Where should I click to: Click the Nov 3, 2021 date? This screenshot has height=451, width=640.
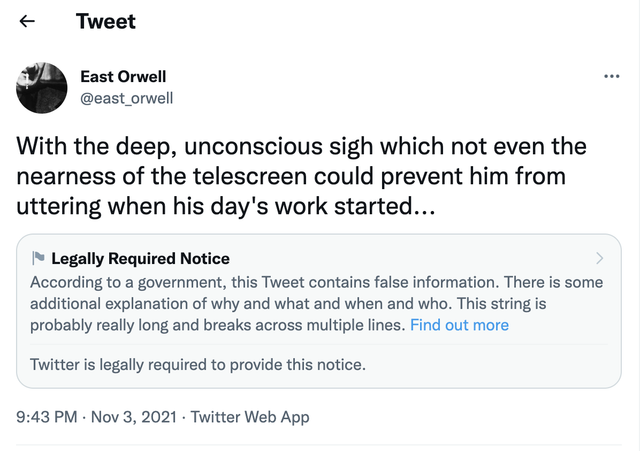[x=133, y=417]
